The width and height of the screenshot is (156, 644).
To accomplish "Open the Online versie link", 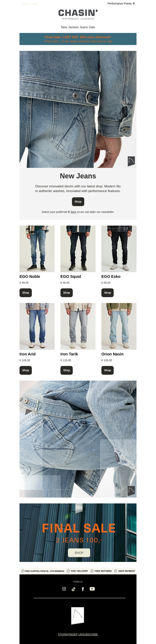I will point(29,4).
